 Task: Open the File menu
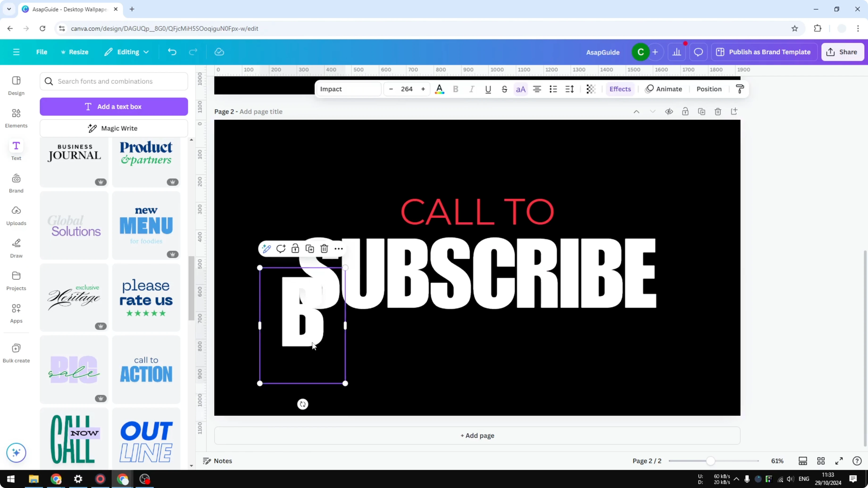click(42, 52)
